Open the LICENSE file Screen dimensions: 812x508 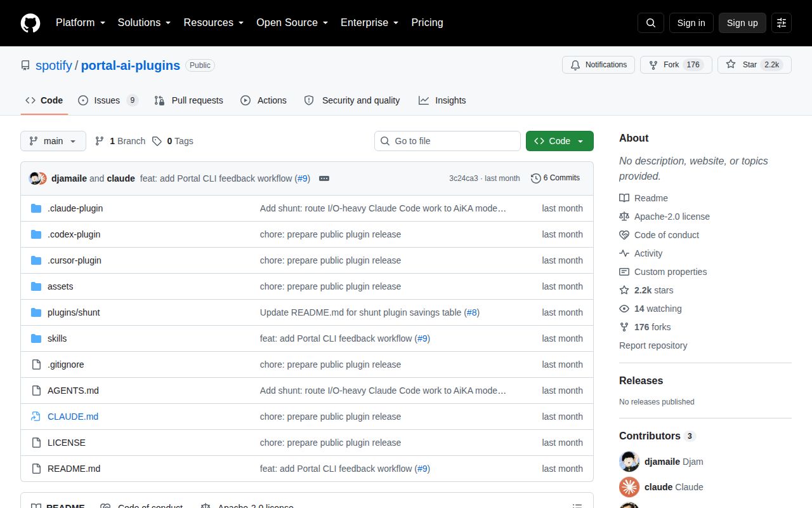[67, 443]
